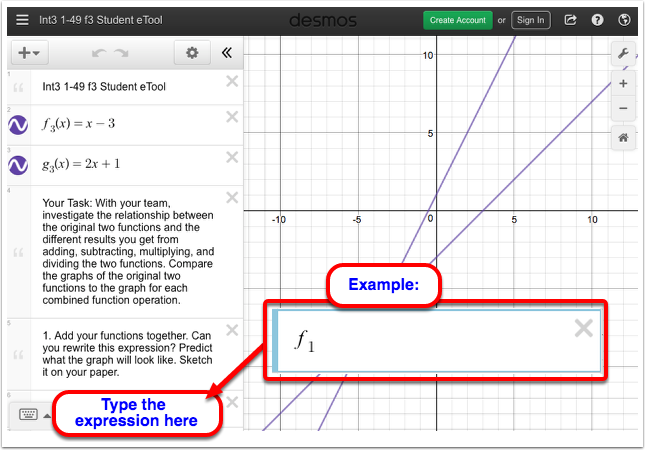Screen dimensions: 645x450
Task: Click the desmos logo
Action: [323, 20]
